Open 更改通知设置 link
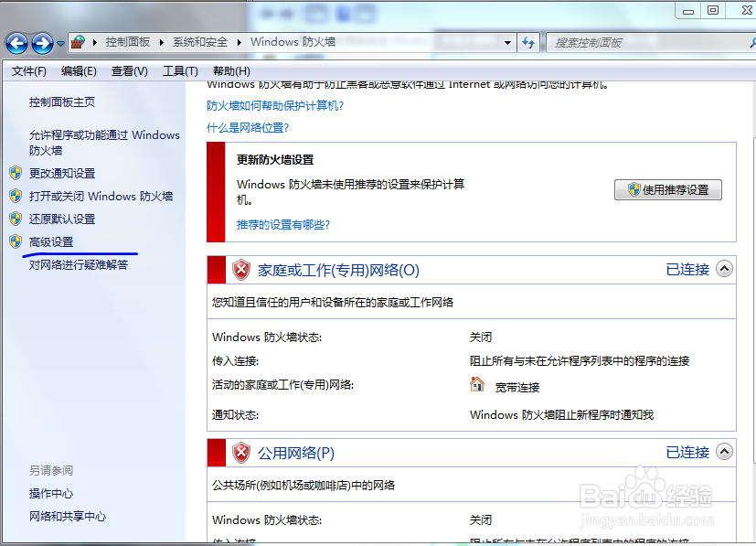This screenshot has height=546, width=756. [x=62, y=173]
